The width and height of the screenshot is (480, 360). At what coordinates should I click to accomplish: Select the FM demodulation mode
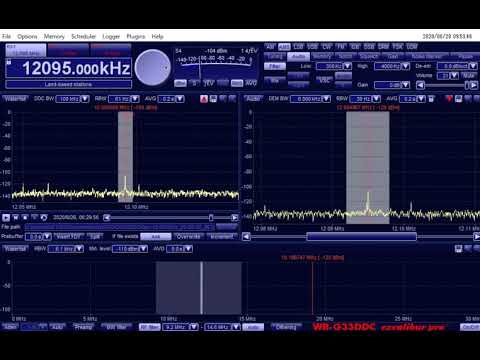[x=341, y=47]
